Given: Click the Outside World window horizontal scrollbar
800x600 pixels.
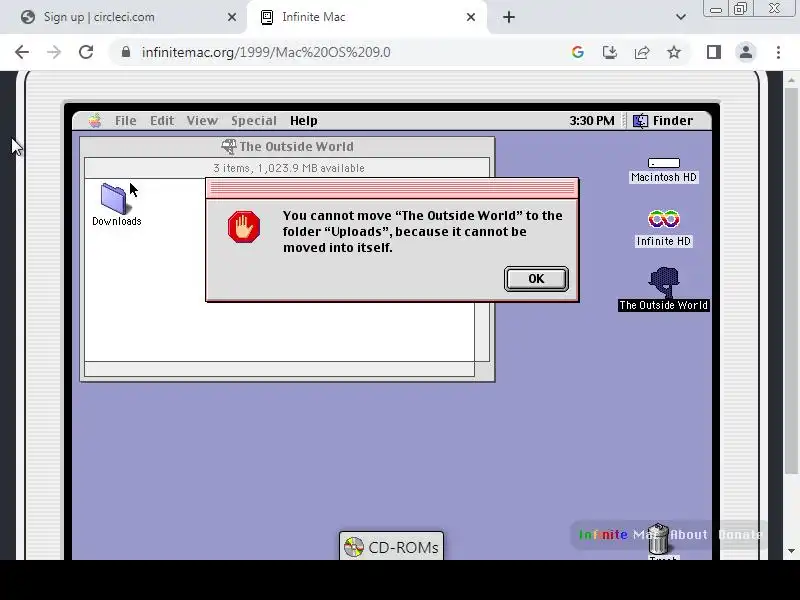Looking at the screenshot, I should 280,369.
